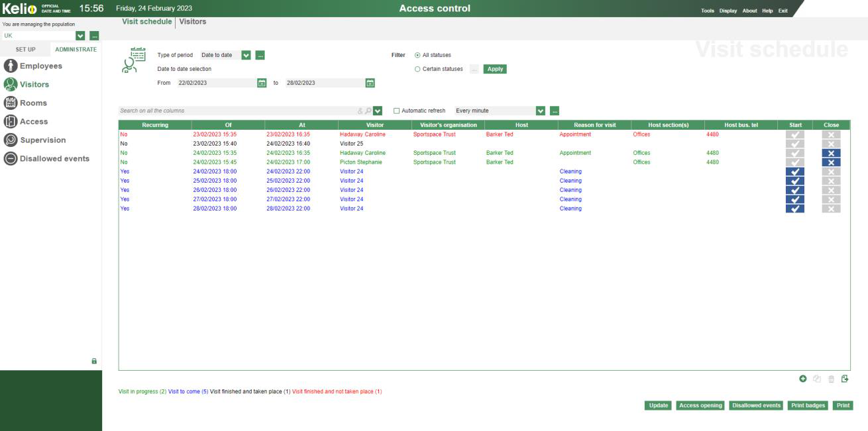Open the Type of period dropdown

pyautogui.click(x=246, y=55)
